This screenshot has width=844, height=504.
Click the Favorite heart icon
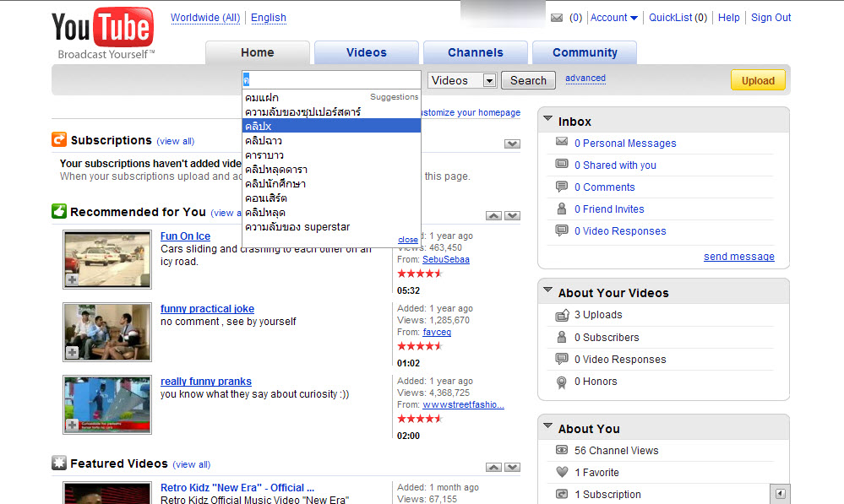pos(562,472)
